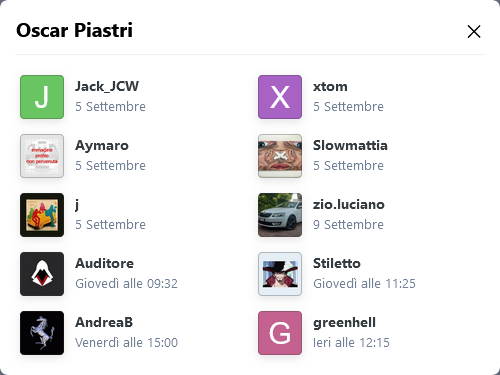Open zio.luciano's white car avatar

280,215
